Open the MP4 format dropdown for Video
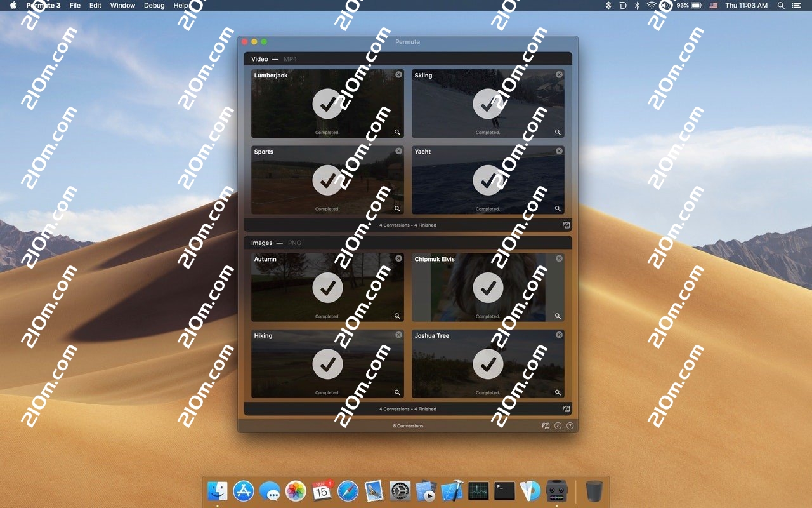The image size is (812, 508). click(x=290, y=59)
